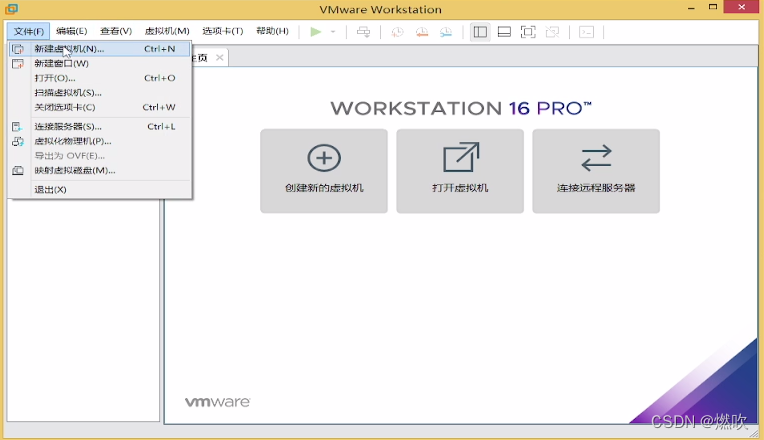Minimize the VMware Workstation window
The image size is (764, 440).
(691, 8)
